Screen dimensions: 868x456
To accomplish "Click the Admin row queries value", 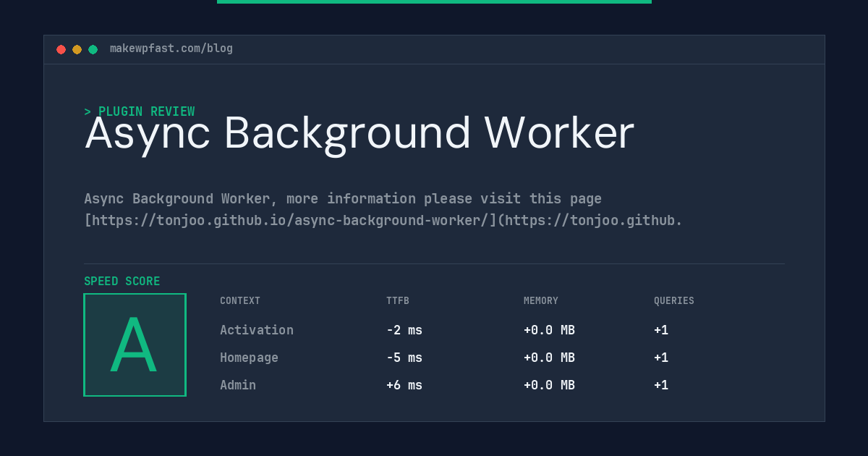I will (x=661, y=385).
